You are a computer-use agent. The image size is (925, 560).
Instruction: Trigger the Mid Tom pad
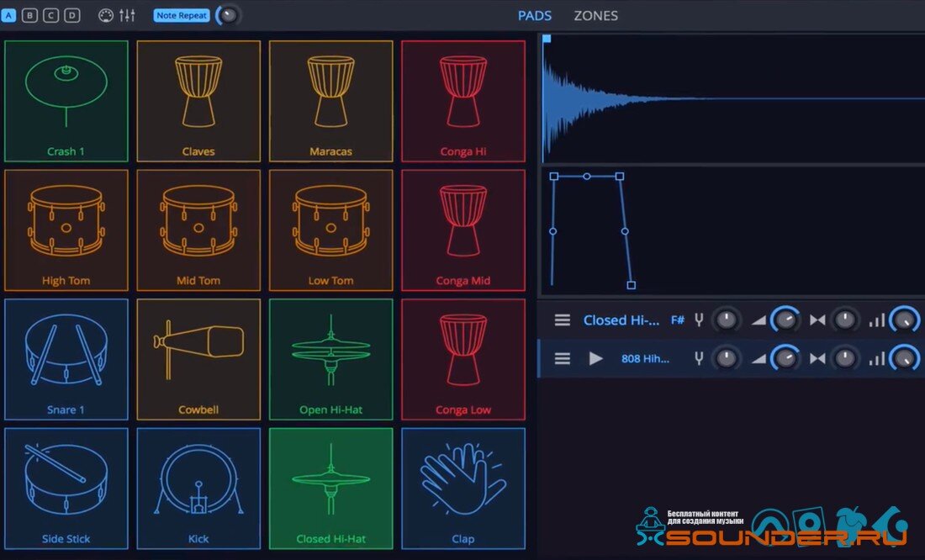pos(198,230)
